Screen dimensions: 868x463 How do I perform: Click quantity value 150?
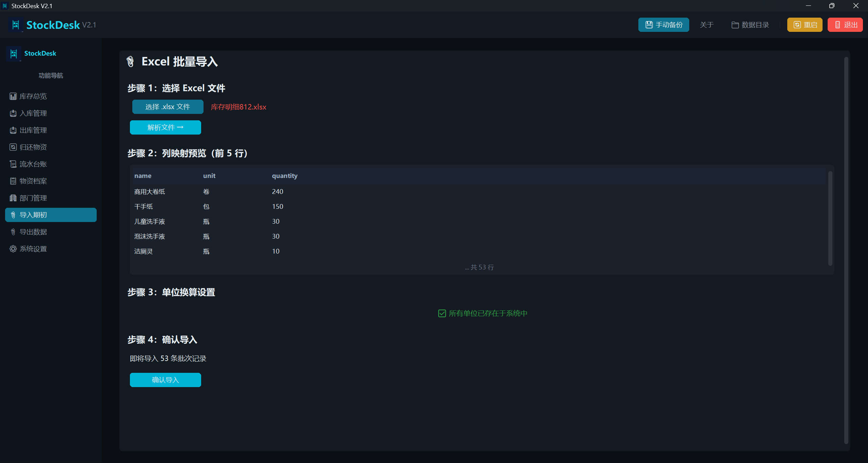(x=277, y=206)
